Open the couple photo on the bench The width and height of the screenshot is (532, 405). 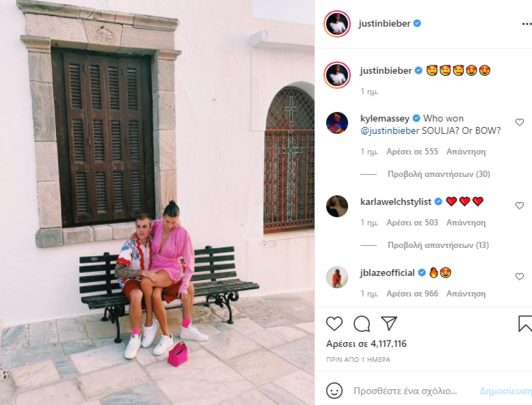[158, 202]
